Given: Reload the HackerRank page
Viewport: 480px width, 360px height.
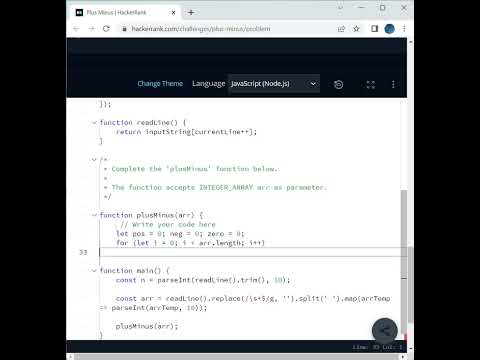Looking at the screenshot, I should 106,29.
